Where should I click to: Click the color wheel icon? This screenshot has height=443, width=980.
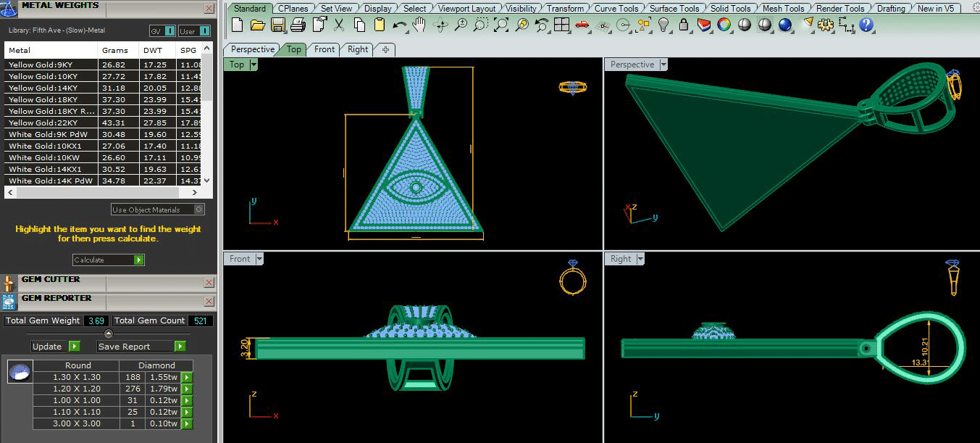pyautogui.click(x=724, y=25)
